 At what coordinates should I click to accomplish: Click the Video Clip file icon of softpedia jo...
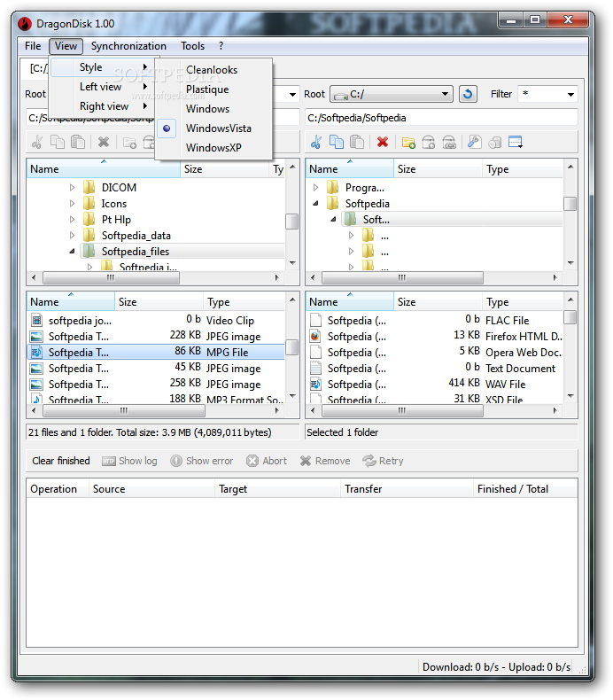(x=36, y=320)
